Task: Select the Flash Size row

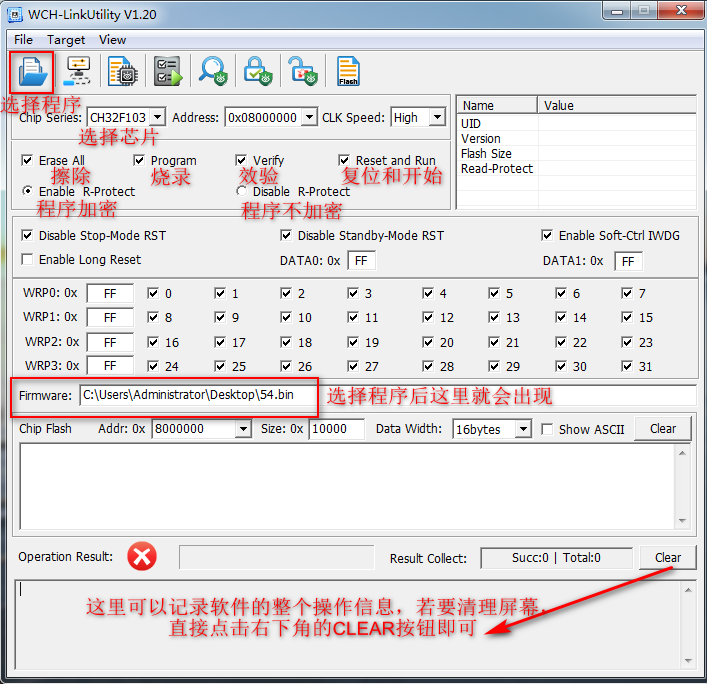Action: coord(577,153)
